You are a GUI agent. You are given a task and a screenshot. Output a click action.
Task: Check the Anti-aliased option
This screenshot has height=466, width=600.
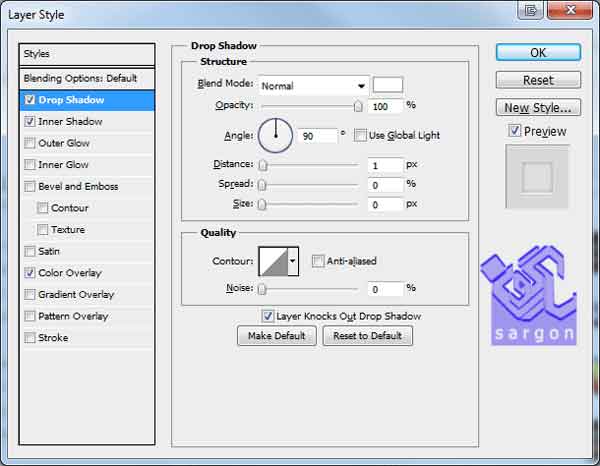click(318, 261)
